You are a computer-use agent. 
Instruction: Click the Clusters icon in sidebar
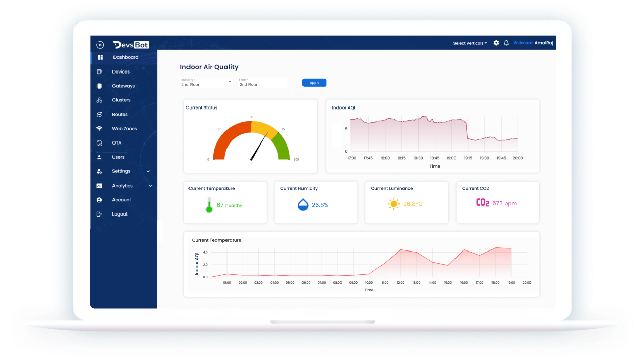pos(99,100)
